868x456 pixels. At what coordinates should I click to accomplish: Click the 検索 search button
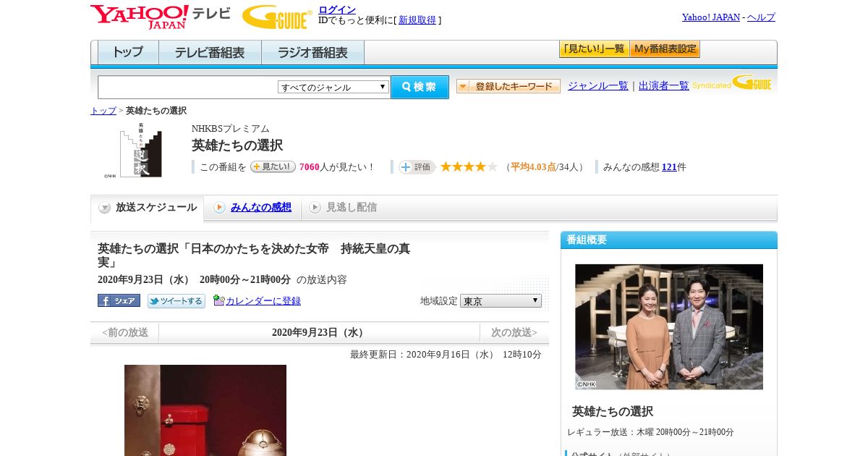click(420, 87)
